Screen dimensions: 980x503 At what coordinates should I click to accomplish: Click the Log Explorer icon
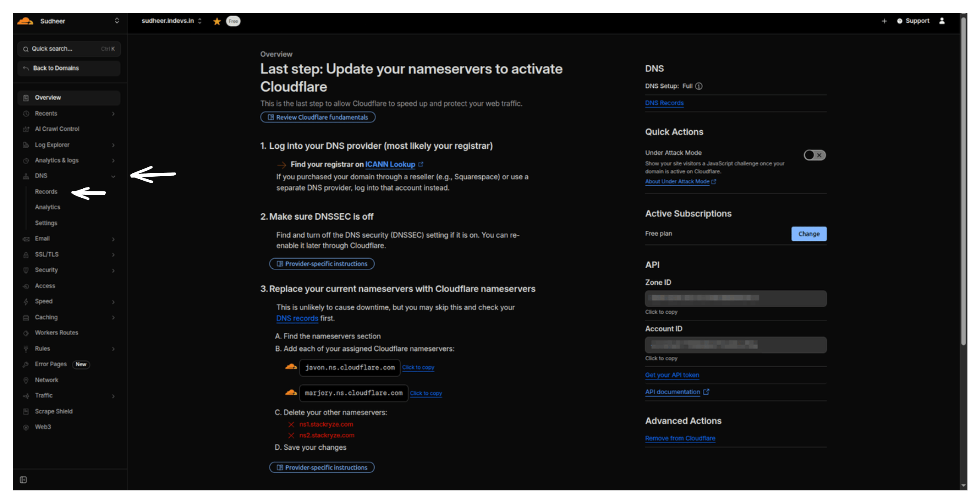click(26, 145)
